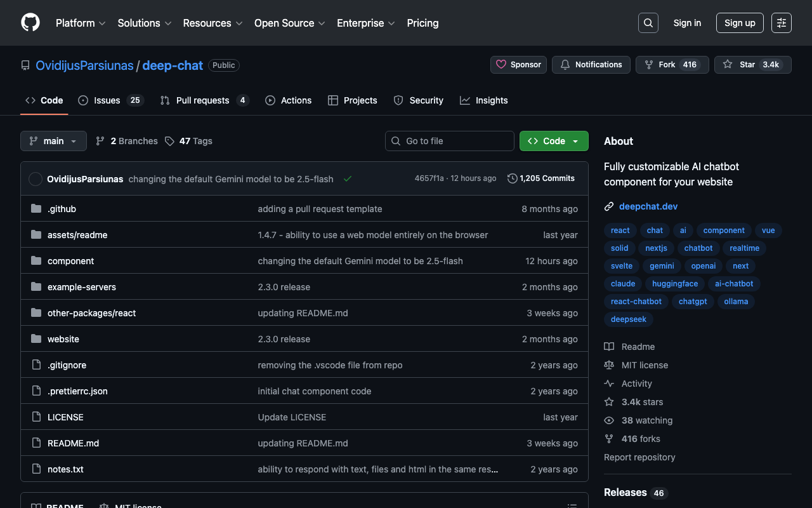Click the green commit status checkmark

pos(348,179)
